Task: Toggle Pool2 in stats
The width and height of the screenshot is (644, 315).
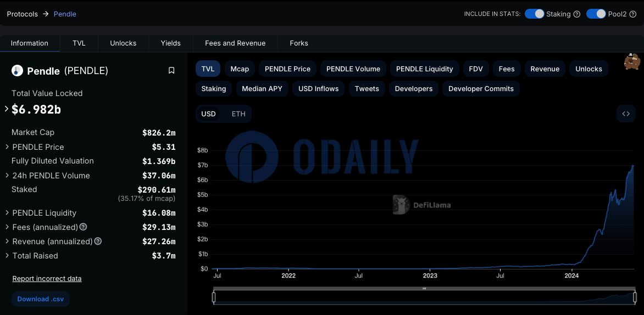Action: pos(596,14)
